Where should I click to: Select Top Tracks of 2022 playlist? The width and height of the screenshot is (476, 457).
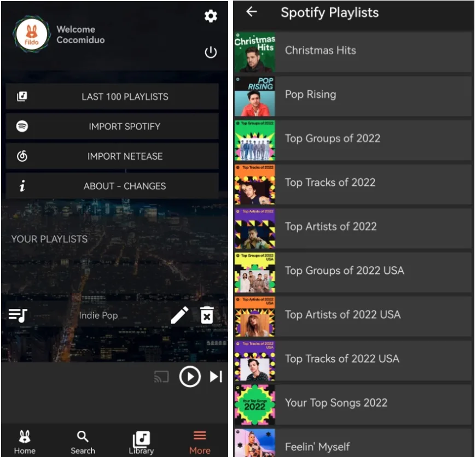point(353,184)
